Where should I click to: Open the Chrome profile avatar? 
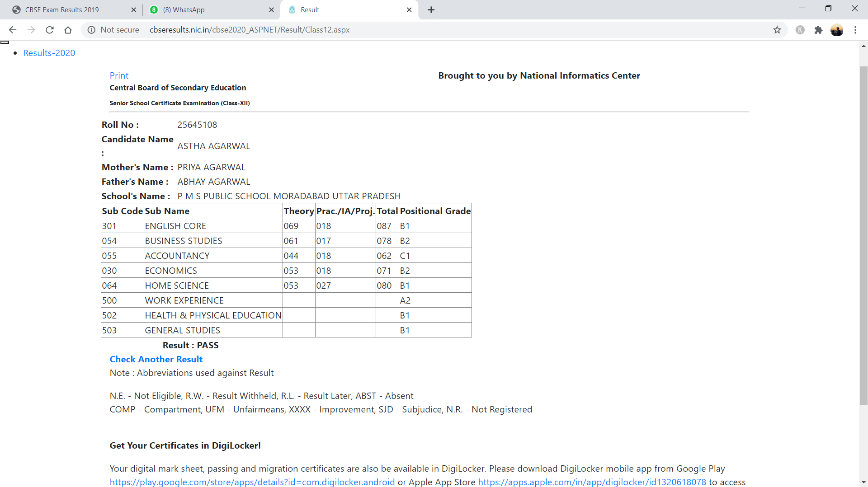click(837, 30)
